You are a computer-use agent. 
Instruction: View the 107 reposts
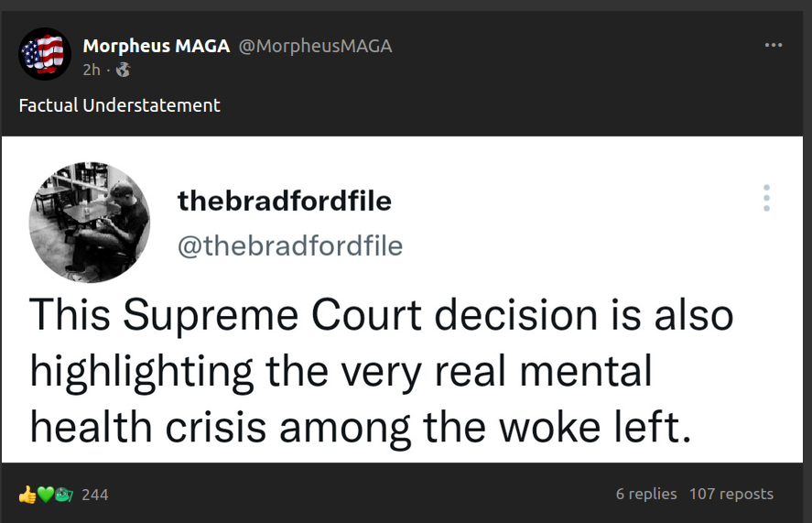click(x=731, y=494)
